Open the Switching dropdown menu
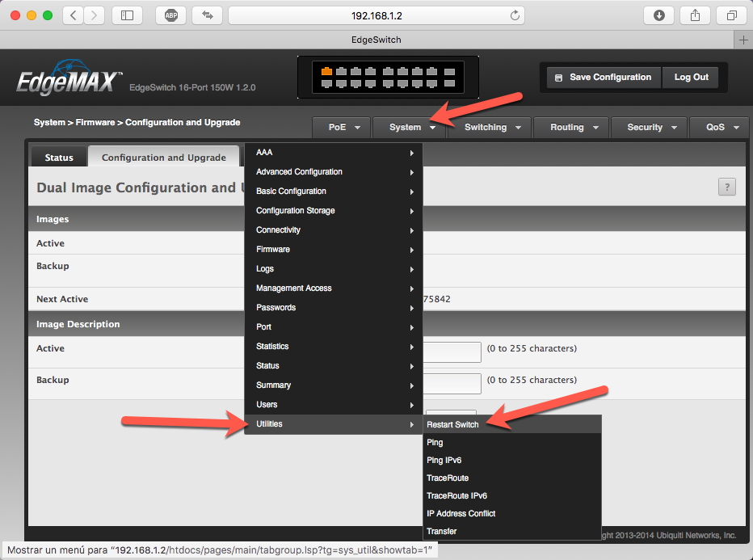753x560 pixels. 490,128
